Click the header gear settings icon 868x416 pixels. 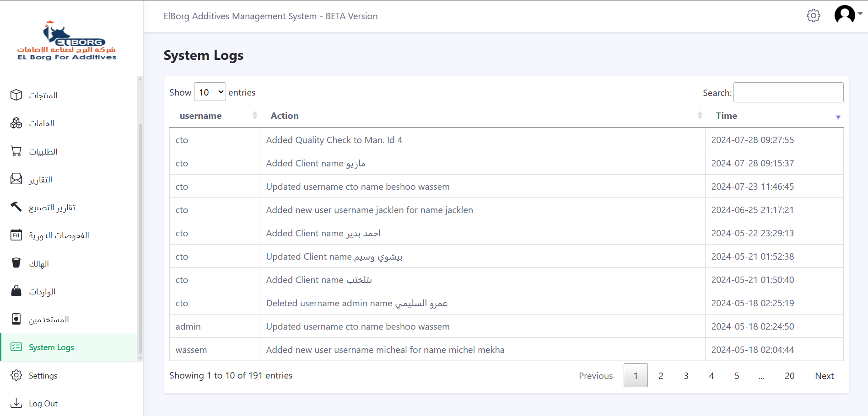[x=813, y=16]
